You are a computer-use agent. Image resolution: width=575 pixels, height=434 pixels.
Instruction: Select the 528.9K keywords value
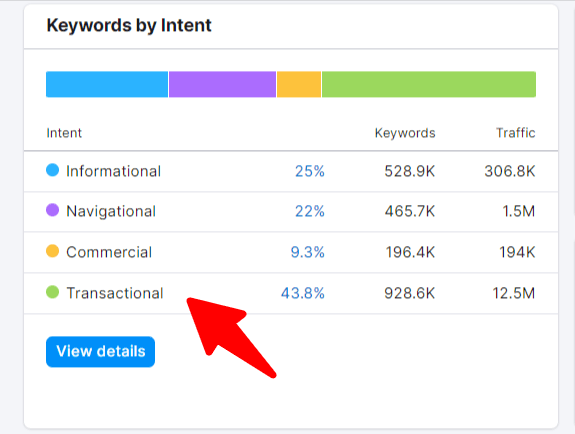(410, 171)
